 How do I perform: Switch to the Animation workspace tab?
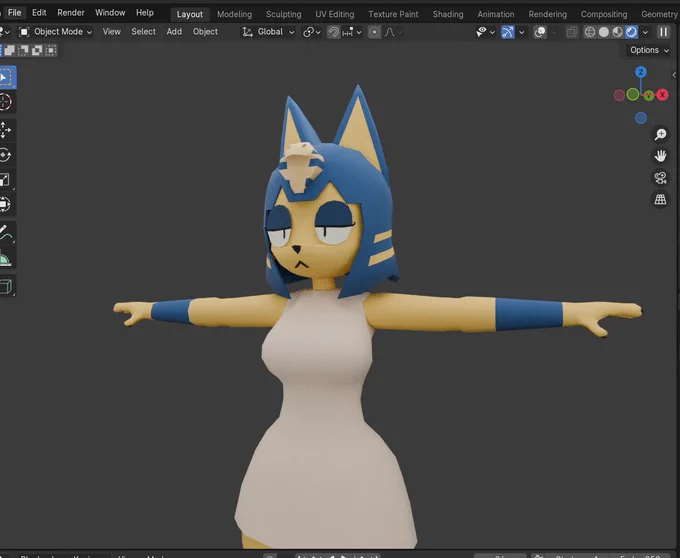tap(496, 14)
